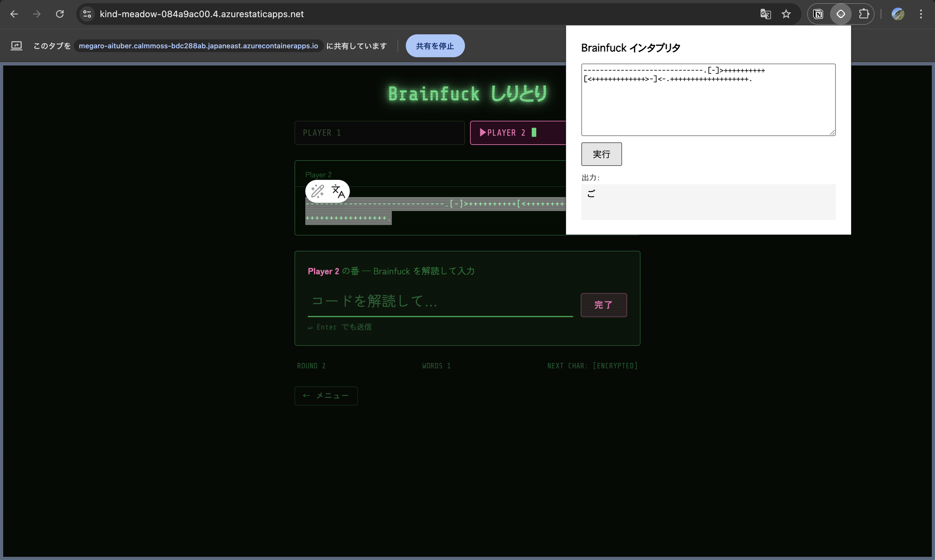
Task: Click the magic wand icon over code
Action: click(x=317, y=191)
